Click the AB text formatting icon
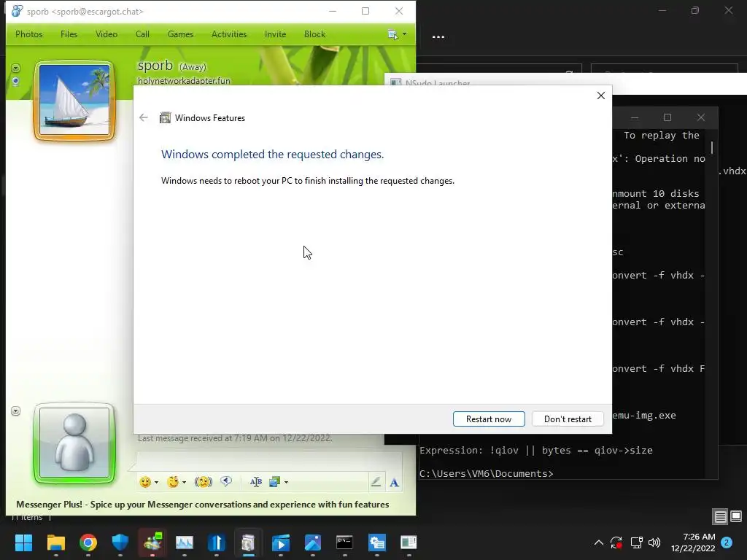747x560 pixels. point(256,482)
